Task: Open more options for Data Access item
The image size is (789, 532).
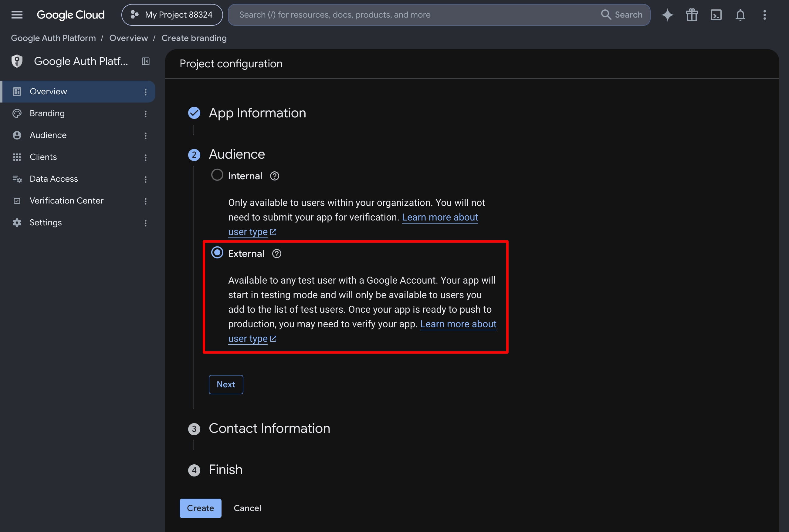Action: tap(146, 180)
